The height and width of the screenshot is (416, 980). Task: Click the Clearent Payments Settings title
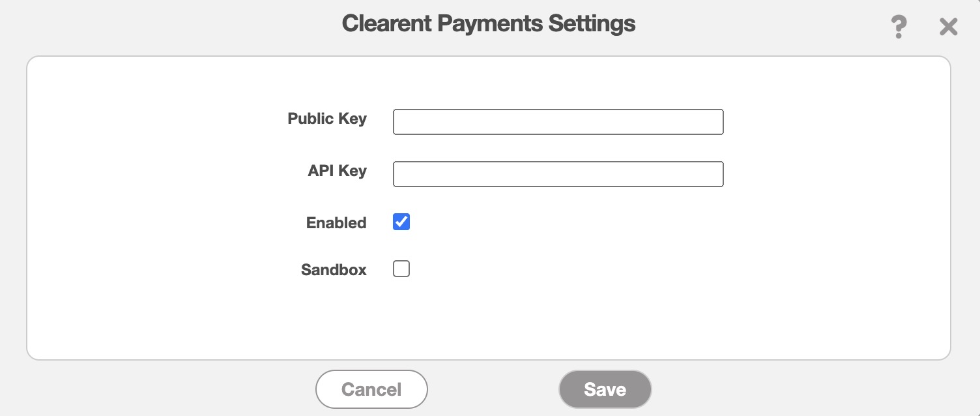tap(489, 24)
